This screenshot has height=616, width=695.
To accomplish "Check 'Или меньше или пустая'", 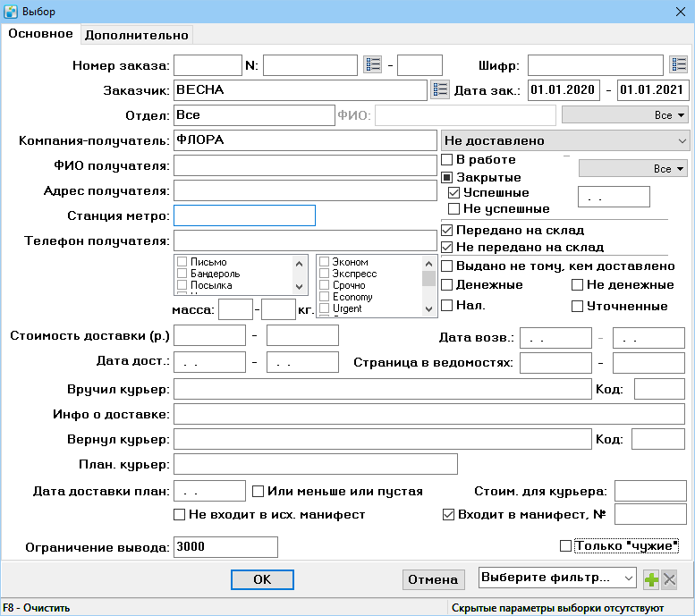I will [258, 492].
